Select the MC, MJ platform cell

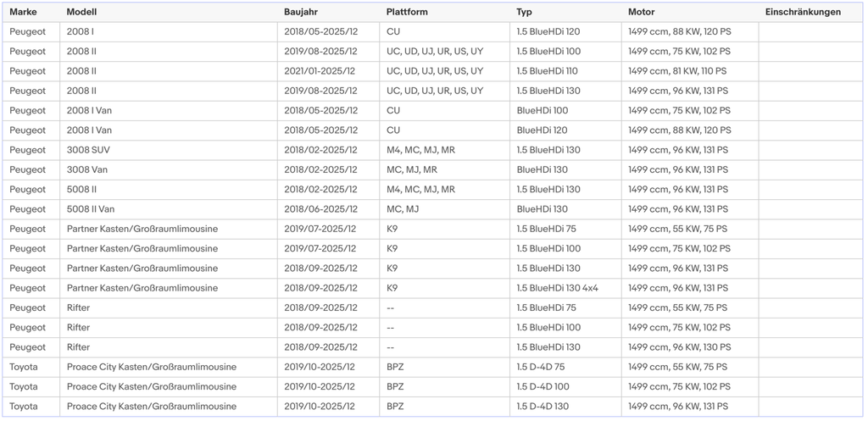(445, 210)
